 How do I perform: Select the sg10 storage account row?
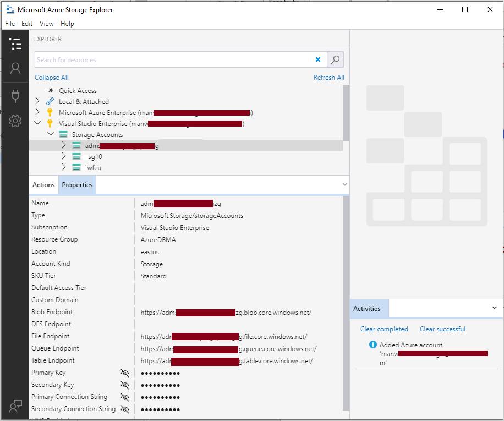click(x=186, y=156)
